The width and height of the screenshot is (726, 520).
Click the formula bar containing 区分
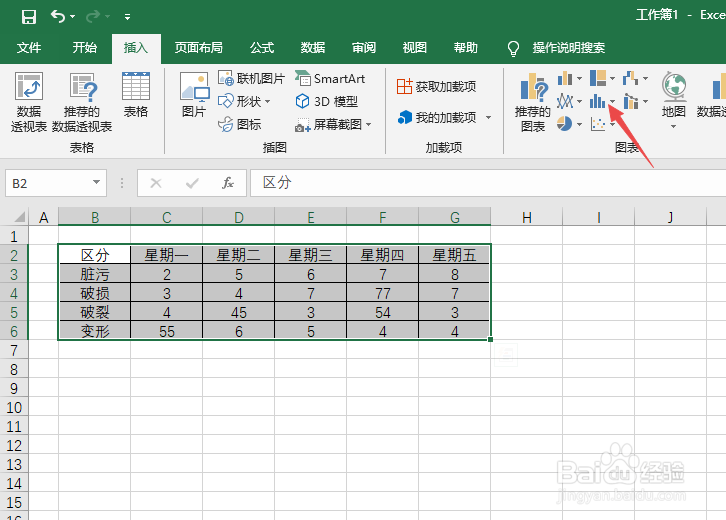click(488, 183)
